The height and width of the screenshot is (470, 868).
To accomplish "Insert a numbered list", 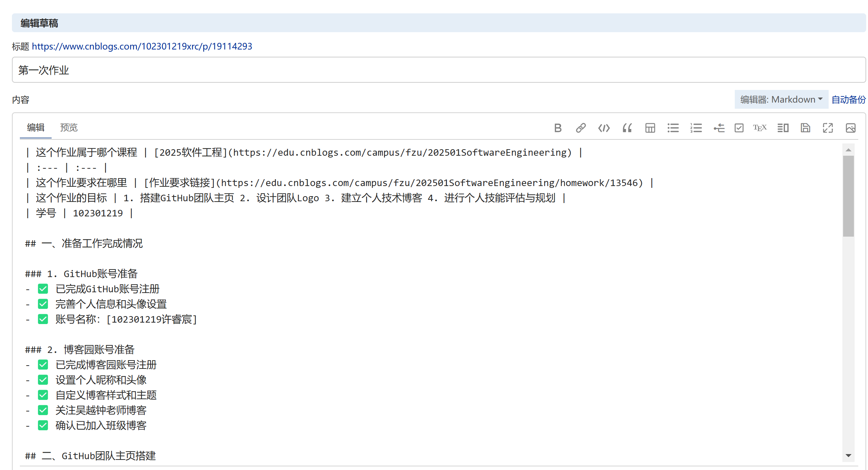I will [x=696, y=128].
